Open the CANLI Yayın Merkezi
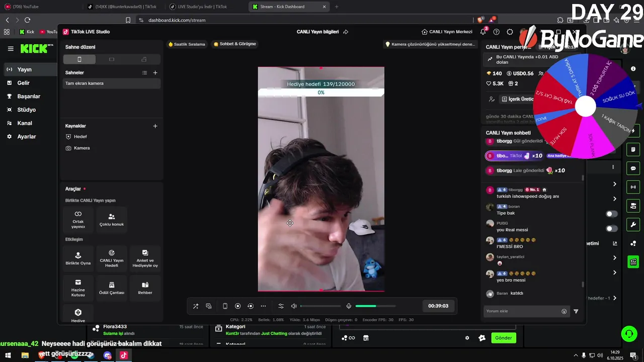Screen dimensions: 644x362 tap(447, 32)
